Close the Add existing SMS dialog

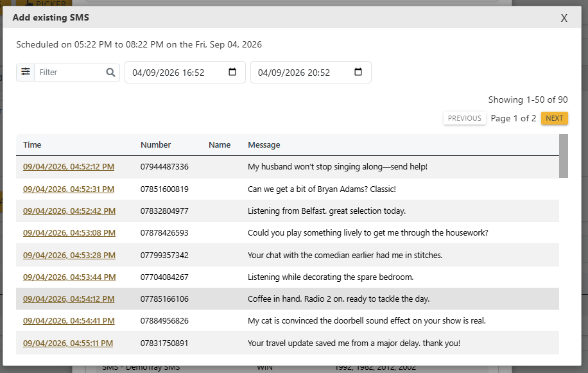click(564, 18)
